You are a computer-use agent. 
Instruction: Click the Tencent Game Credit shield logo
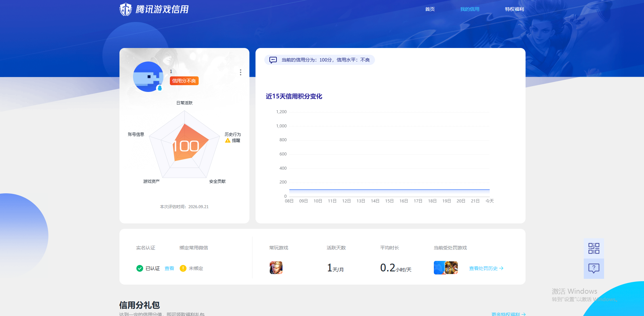pyautogui.click(x=126, y=9)
